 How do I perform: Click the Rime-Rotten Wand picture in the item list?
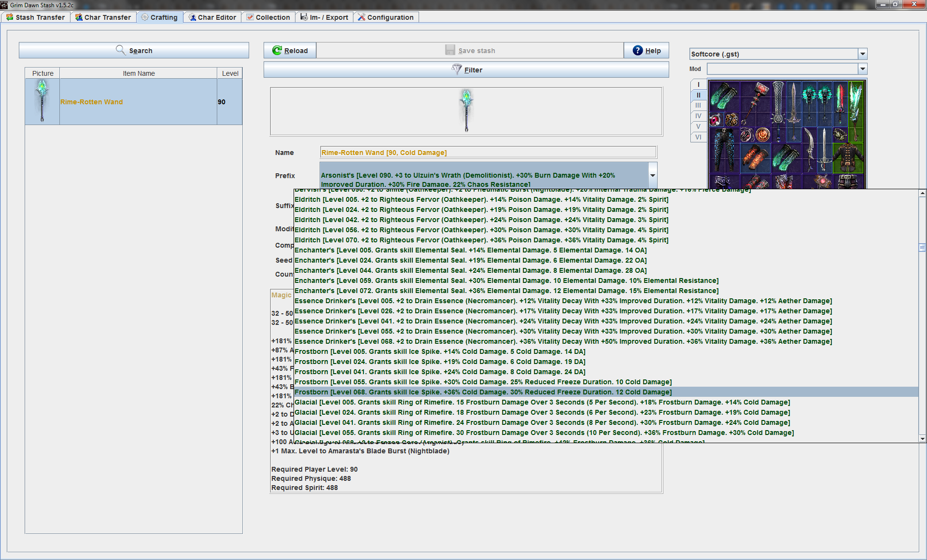point(42,101)
